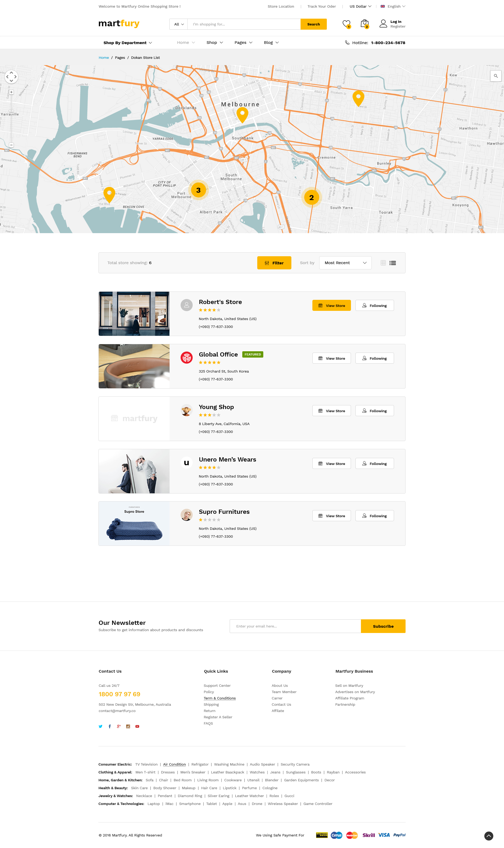Open the shopping cart bag icon
The width and height of the screenshot is (504, 848).
click(x=364, y=23)
